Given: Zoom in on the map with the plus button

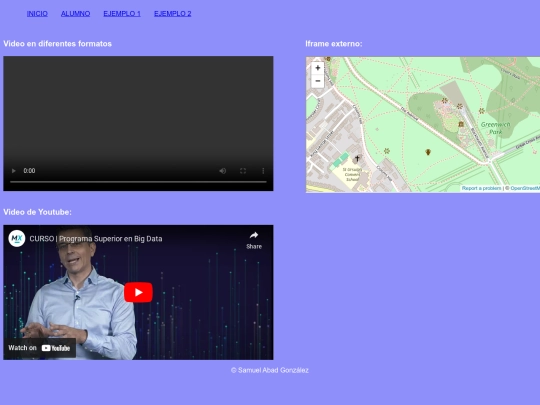Looking at the screenshot, I should (318, 68).
